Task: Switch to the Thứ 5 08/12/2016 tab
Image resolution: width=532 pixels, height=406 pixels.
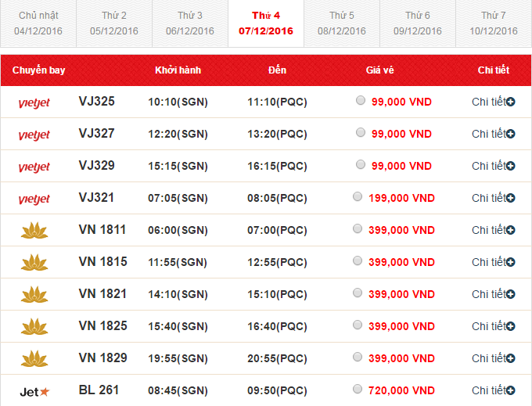Action: (x=341, y=23)
